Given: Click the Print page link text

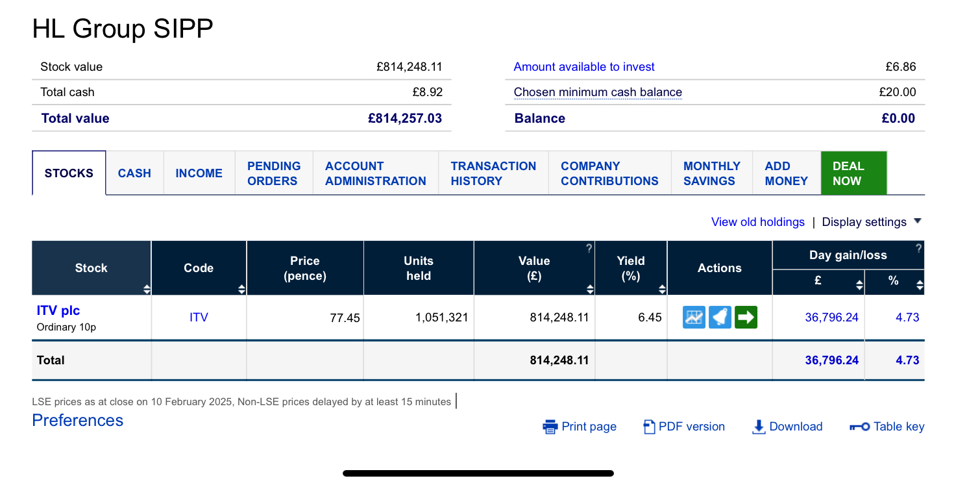Looking at the screenshot, I should [x=589, y=427].
